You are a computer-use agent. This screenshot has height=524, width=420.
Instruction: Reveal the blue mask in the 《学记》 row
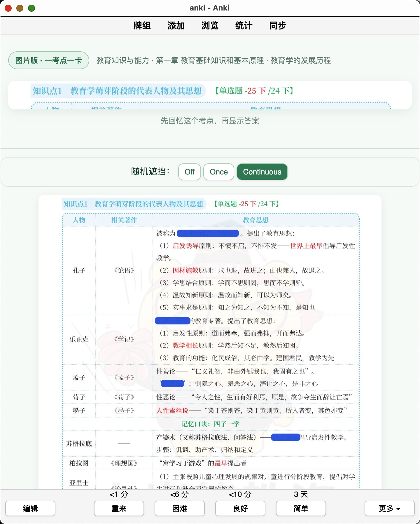pyautogui.click(x=172, y=321)
